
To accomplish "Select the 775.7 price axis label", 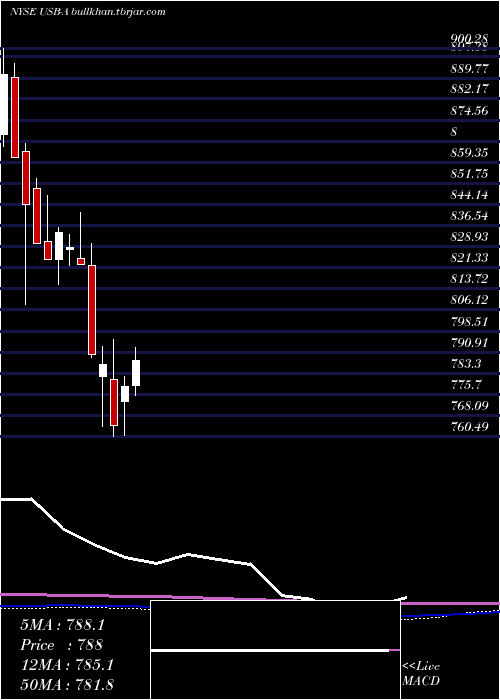I will (466, 384).
